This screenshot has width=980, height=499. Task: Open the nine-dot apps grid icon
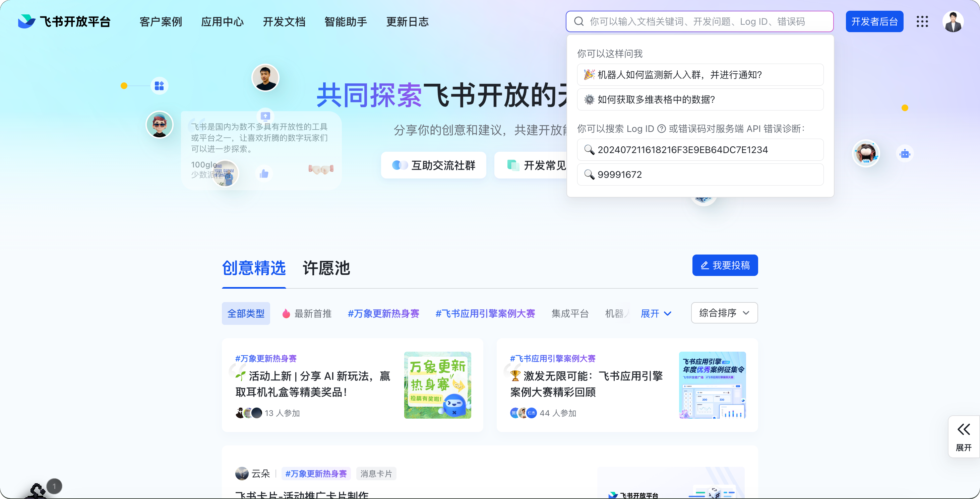[x=922, y=22]
